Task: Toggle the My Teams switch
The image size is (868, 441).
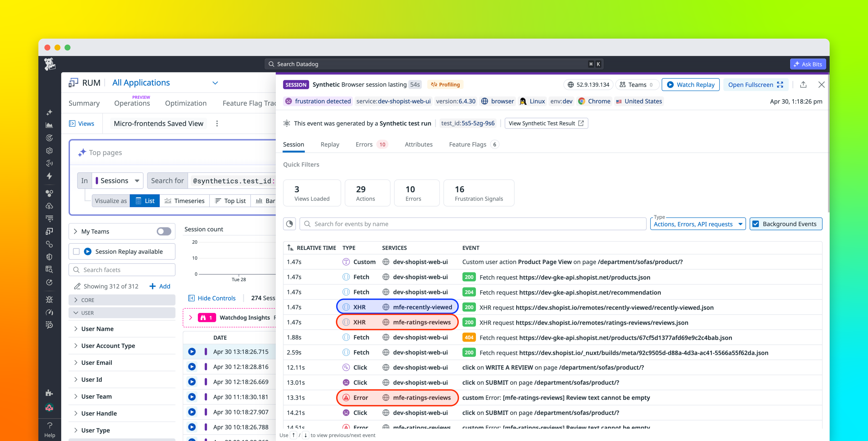Action: [164, 231]
